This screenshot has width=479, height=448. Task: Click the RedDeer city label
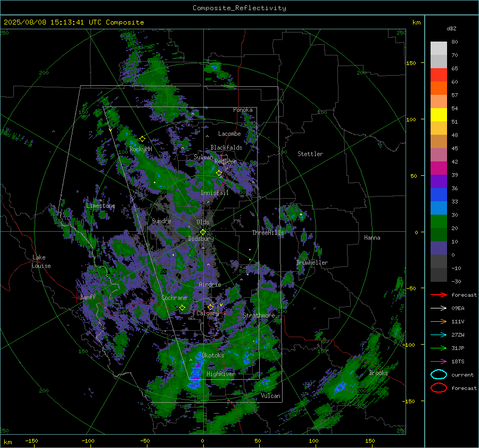point(226,161)
